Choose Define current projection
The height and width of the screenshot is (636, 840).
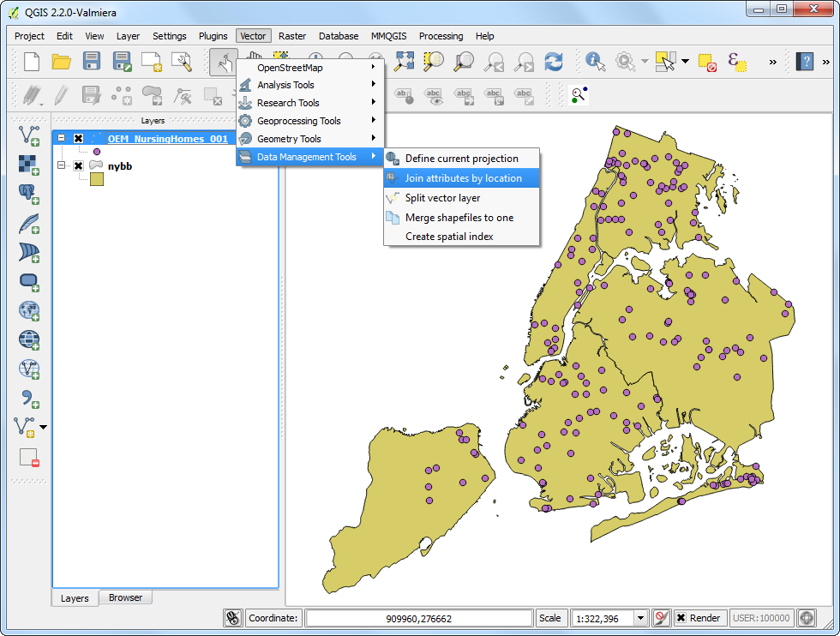pyautogui.click(x=461, y=159)
